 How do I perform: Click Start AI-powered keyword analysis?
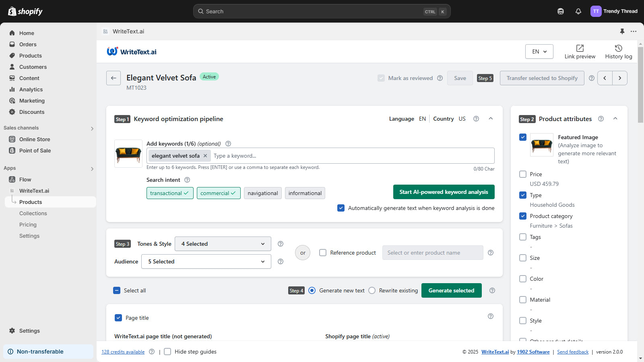pyautogui.click(x=444, y=192)
